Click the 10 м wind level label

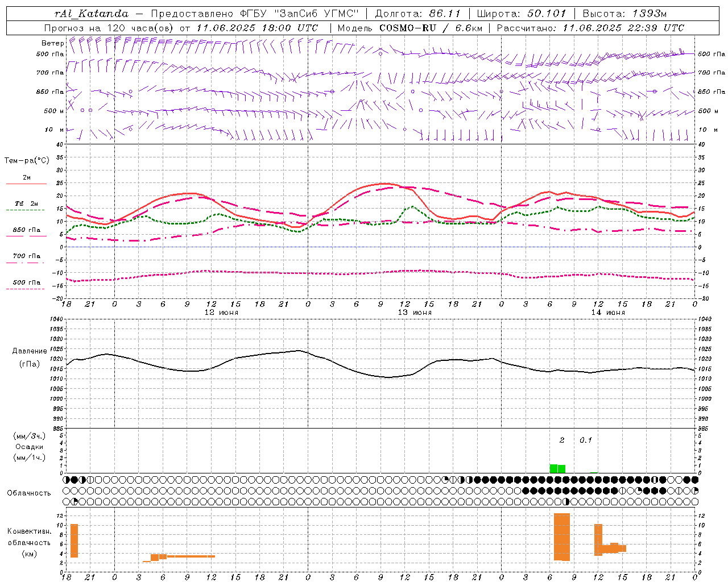coord(54,130)
